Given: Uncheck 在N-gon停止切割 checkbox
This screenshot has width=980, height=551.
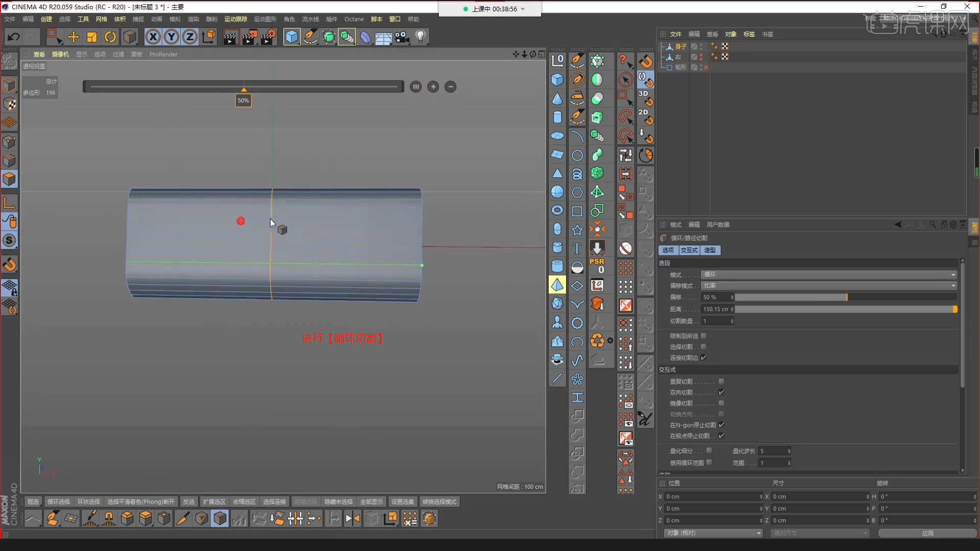Looking at the screenshot, I should click(x=721, y=425).
